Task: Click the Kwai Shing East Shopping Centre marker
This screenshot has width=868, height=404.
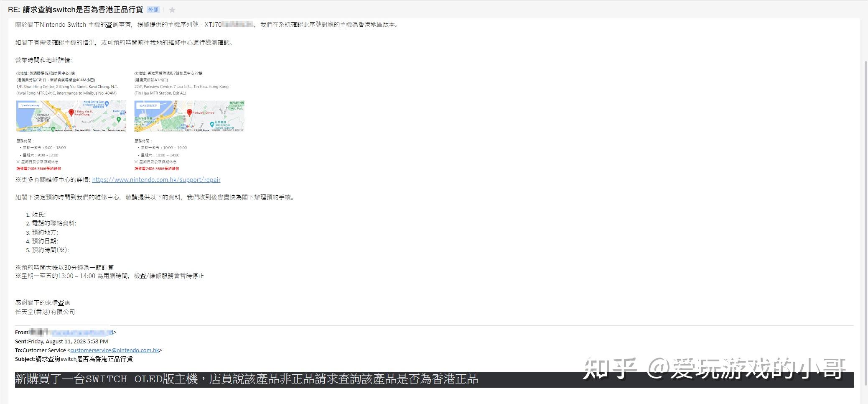Action: [x=107, y=103]
